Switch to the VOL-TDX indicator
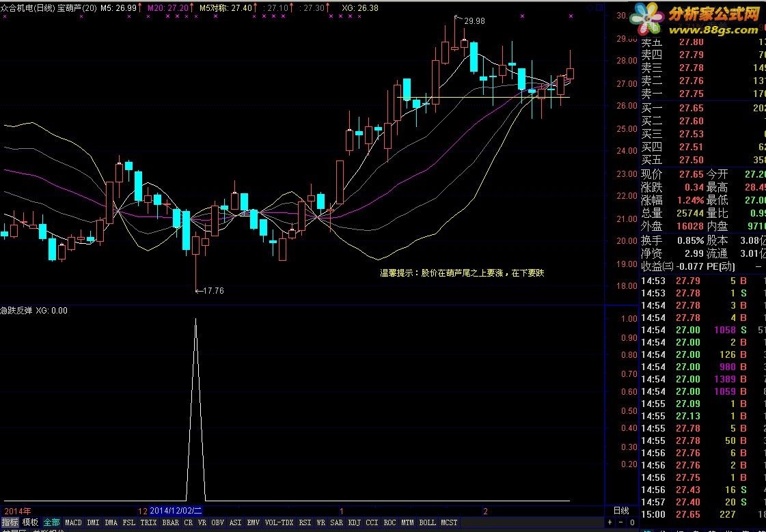The height and width of the screenshot is (532, 766). coord(279,522)
